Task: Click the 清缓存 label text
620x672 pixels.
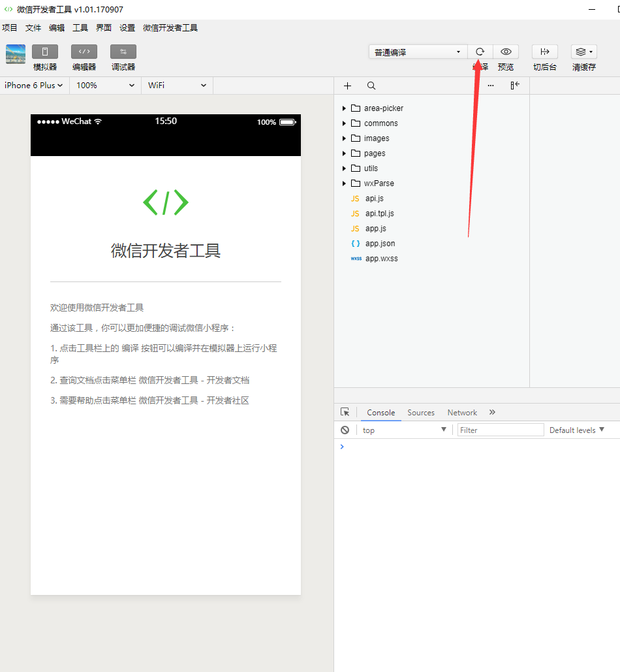Action: click(x=584, y=67)
